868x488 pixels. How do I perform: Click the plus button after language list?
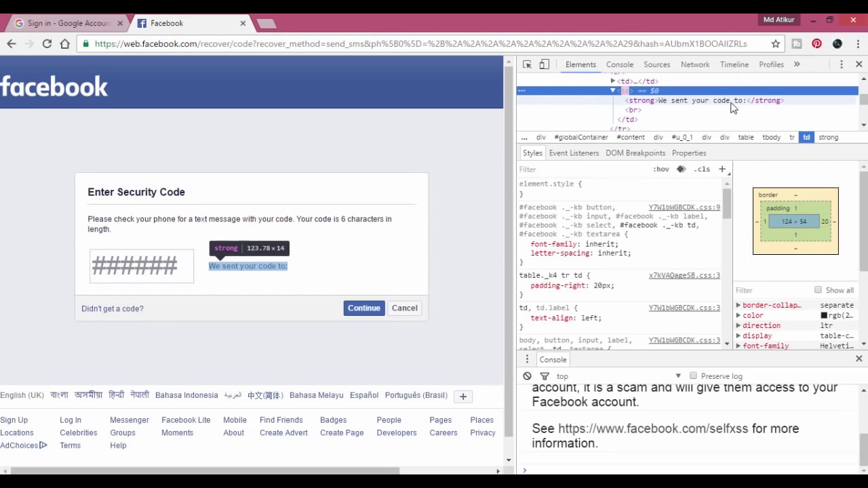(x=463, y=396)
